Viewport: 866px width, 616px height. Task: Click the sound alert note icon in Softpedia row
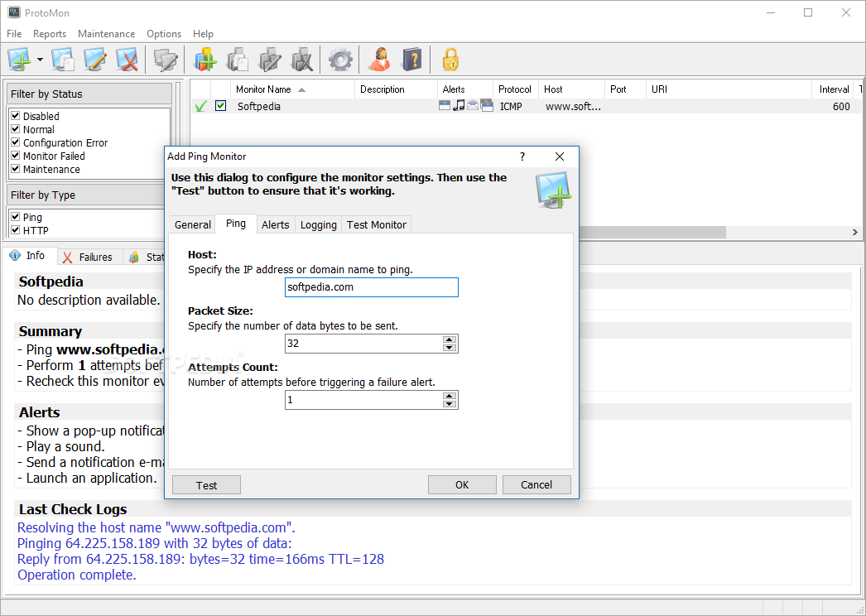click(459, 105)
